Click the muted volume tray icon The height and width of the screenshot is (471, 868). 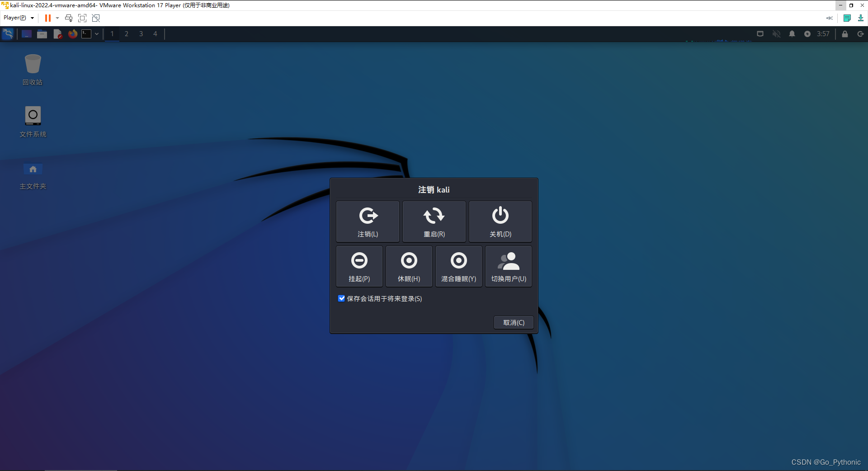coord(776,34)
